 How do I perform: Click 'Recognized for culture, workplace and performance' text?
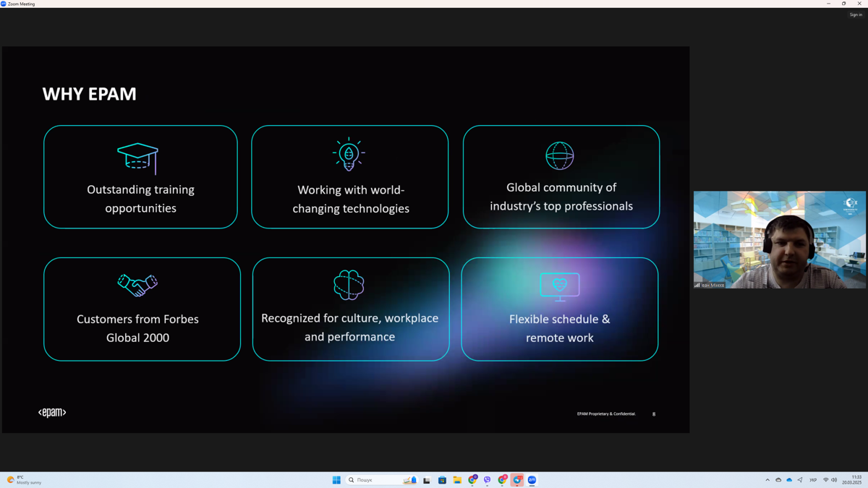point(350,328)
